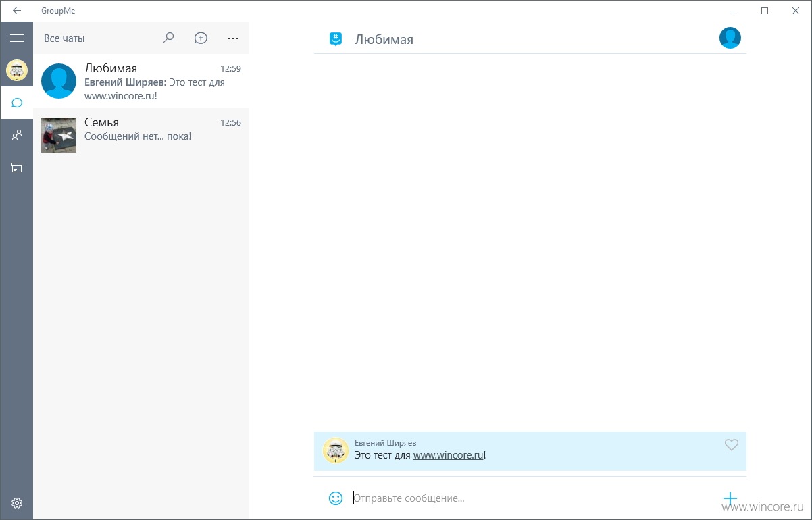
Task: Open the archive box icon in sidebar
Action: [17, 167]
